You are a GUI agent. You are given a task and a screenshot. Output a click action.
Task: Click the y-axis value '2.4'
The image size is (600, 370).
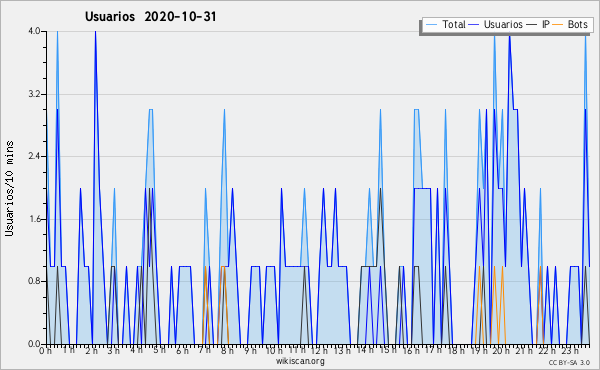click(x=34, y=156)
